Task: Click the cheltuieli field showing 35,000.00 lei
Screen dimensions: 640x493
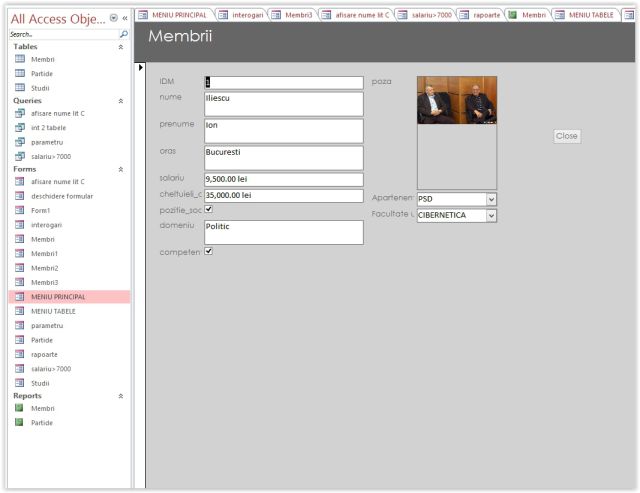Action: [284, 195]
